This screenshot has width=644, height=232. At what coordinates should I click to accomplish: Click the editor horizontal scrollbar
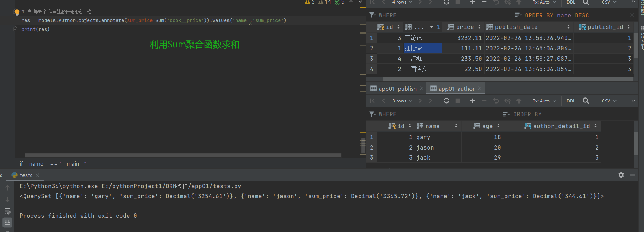pyautogui.click(x=183, y=155)
